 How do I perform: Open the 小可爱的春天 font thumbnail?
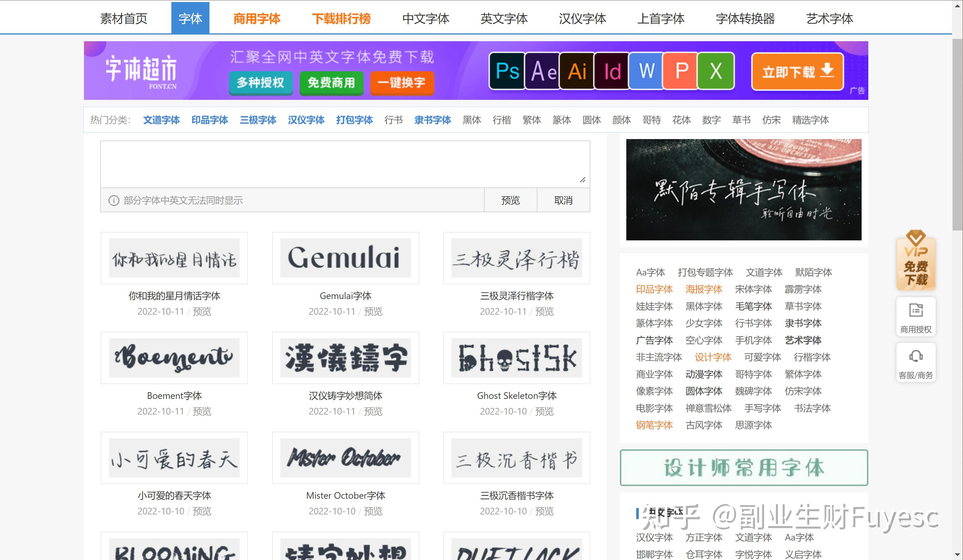pos(174,458)
